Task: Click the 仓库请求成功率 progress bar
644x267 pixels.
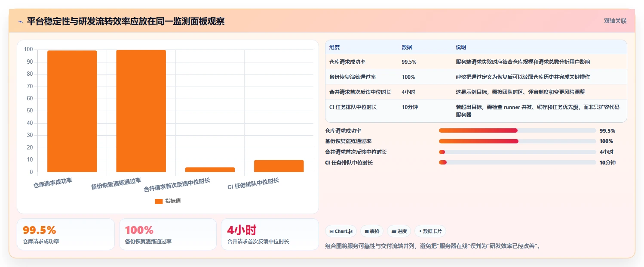Action: (518, 130)
